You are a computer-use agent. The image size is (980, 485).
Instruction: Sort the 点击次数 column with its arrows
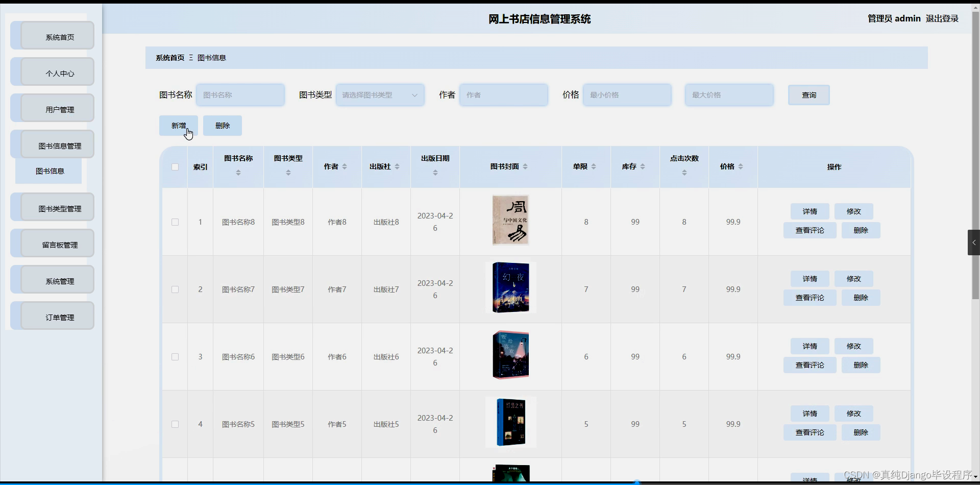(x=684, y=173)
